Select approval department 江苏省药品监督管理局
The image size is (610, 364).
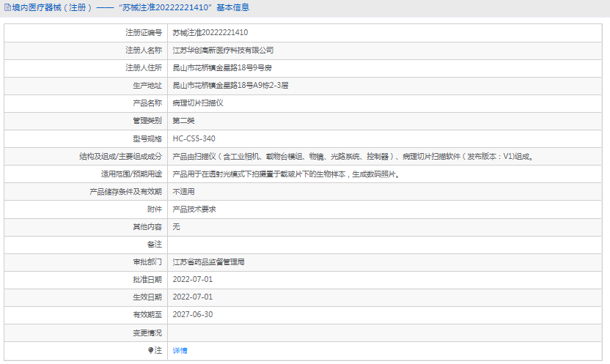208,262
